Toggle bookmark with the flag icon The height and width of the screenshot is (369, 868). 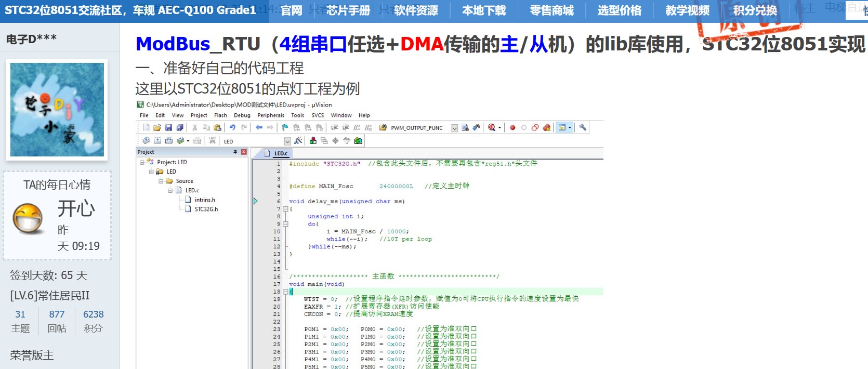tap(285, 127)
